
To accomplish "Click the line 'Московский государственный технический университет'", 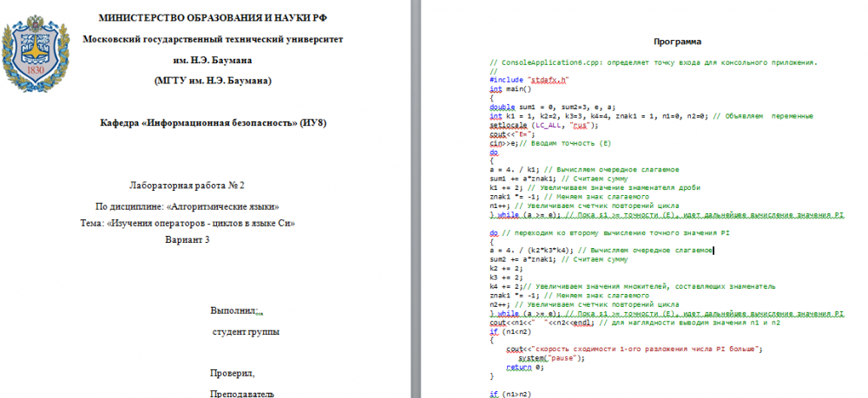I will 213,39.
